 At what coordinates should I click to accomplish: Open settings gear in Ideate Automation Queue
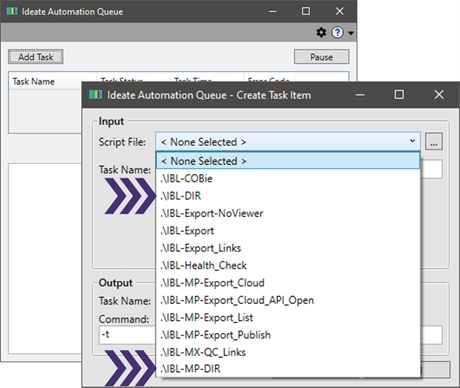[321, 32]
